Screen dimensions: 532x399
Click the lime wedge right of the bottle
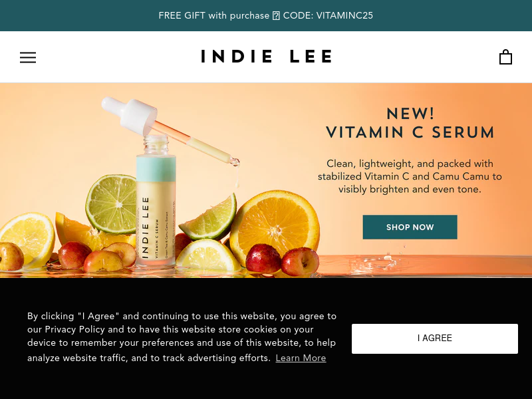point(207,217)
